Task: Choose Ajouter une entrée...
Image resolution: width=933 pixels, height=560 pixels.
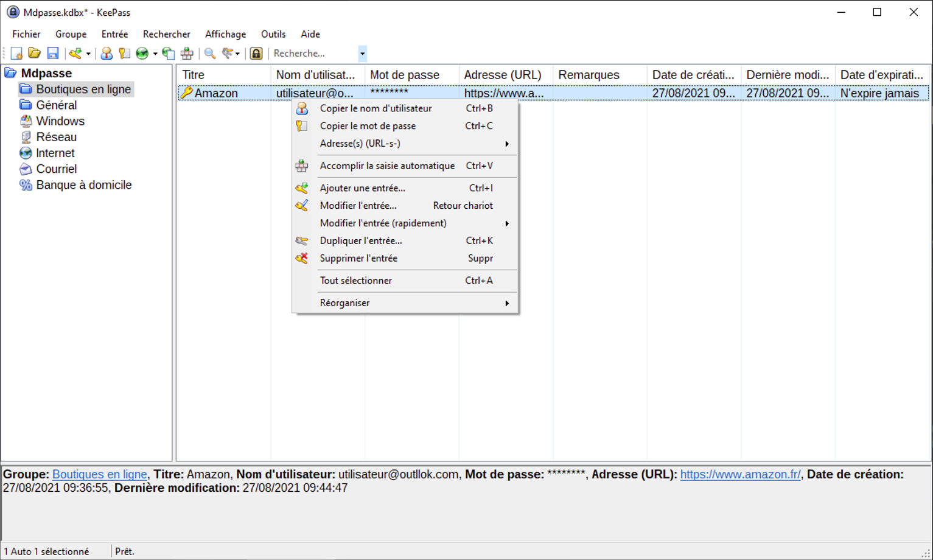Action: pyautogui.click(x=405, y=188)
